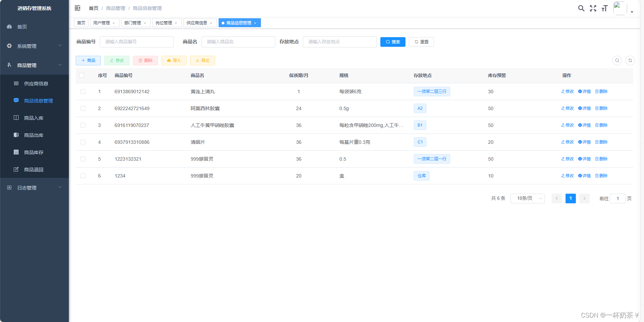644x322 pixels.
Task: Open 供应商信息 sidebar item
Action: point(34,84)
